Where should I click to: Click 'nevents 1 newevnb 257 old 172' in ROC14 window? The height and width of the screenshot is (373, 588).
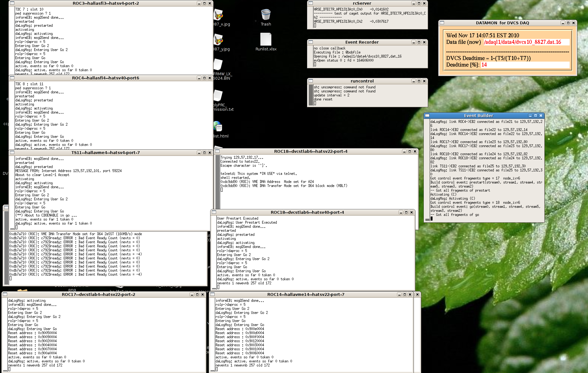coord(243,365)
